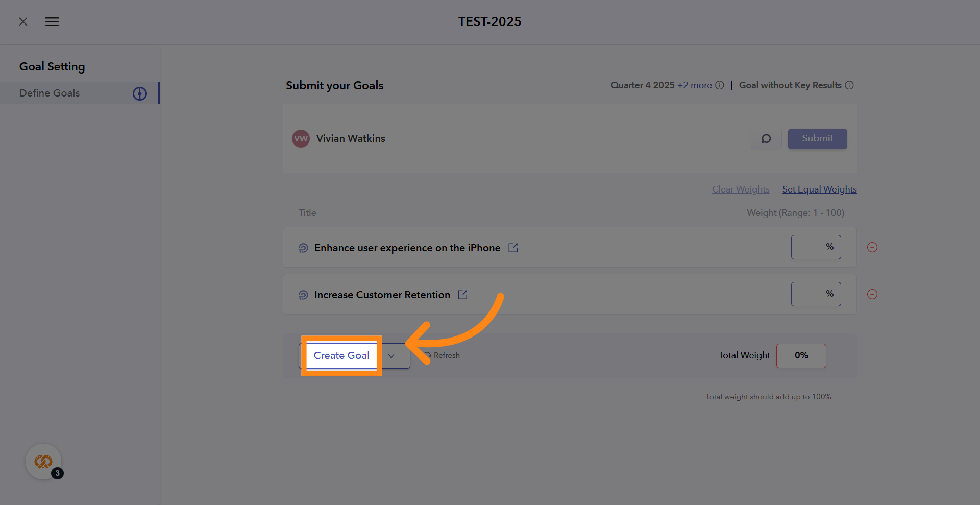This screenshot has width=980, height=505.
Task: Select Define Goals in sidebar
Action: 50,93
